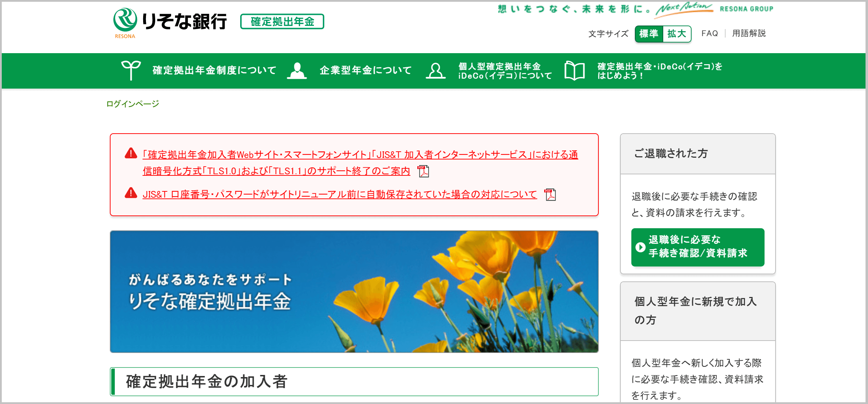Click arrow icon on the green 退職後 button

point(640,247)
